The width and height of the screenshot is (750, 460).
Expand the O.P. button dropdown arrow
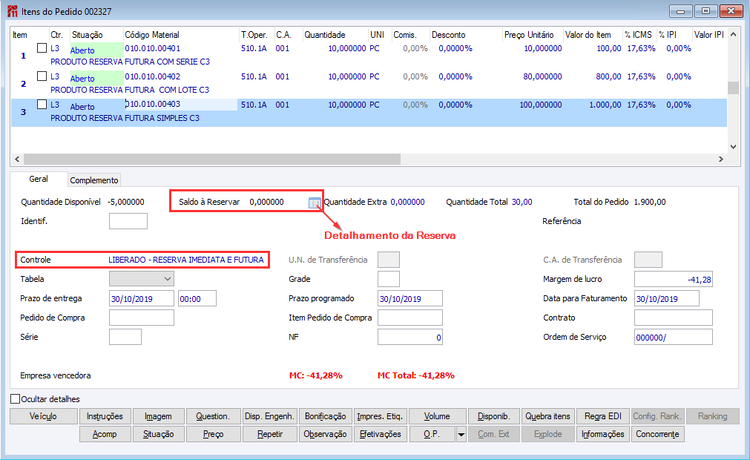(x=461, y=434)
